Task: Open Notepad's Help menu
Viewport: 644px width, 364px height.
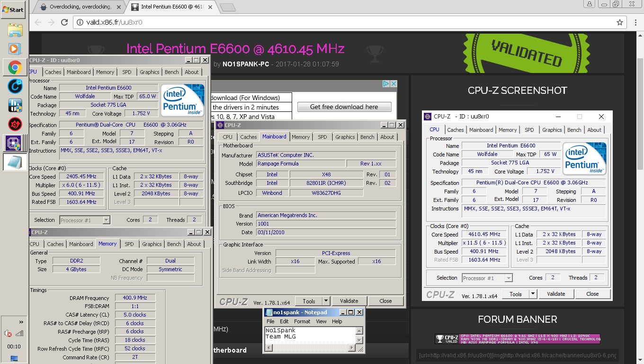Action: [337, 321]
